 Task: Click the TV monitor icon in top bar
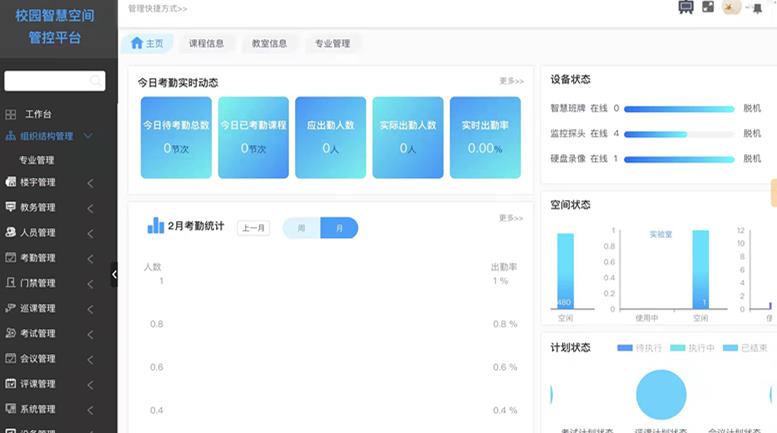point(686,7)
